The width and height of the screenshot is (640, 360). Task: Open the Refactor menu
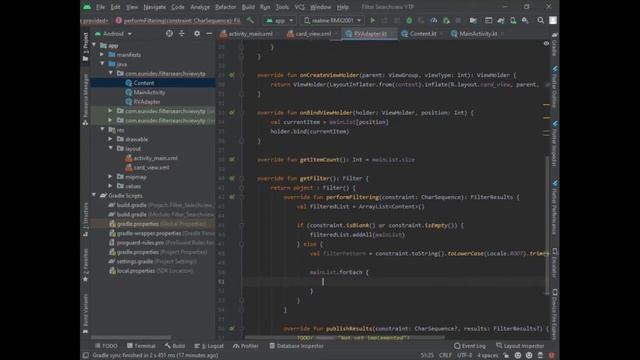click(225, 7)
